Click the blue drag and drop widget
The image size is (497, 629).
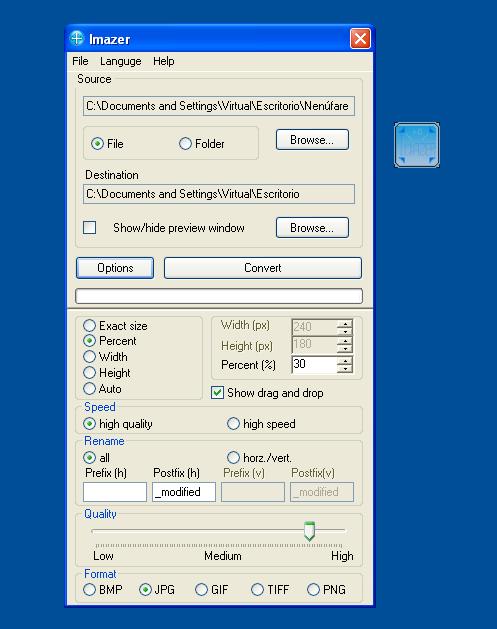point(417,145)
